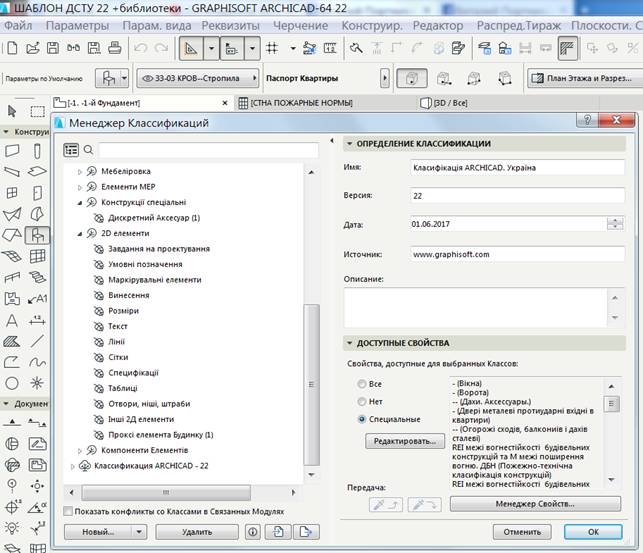643x553 pixels.
Task: Select the Розміри tree item
Action: click(x=123, y=311)
